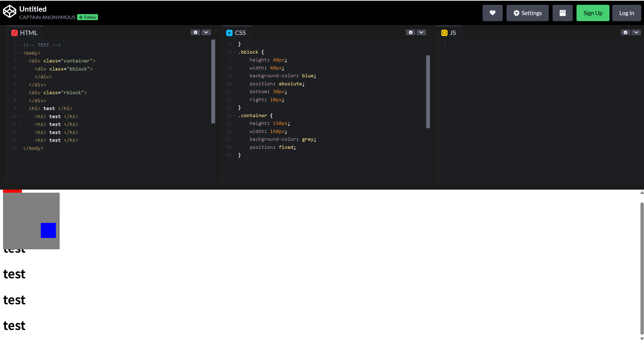Screen dimensions: 644x340
Task: Select the blue square in the preview
Action: click(48, 230)
